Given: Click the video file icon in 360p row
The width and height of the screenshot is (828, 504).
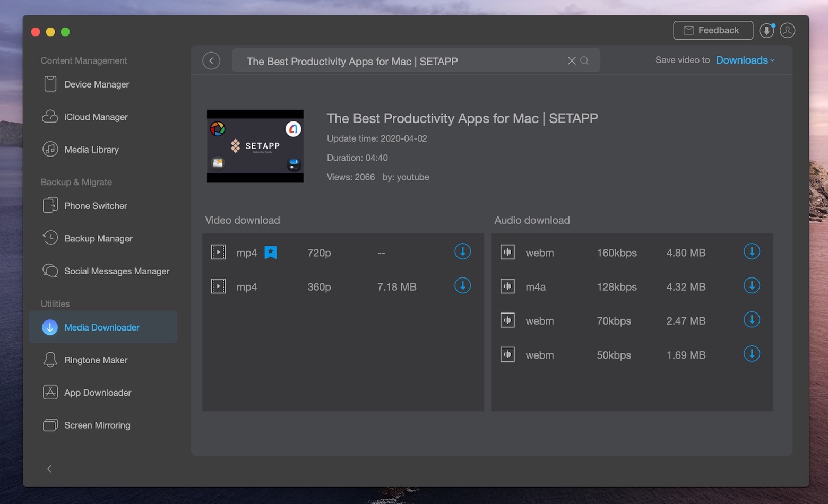Looking at the screenshot, I should [218, 286].
